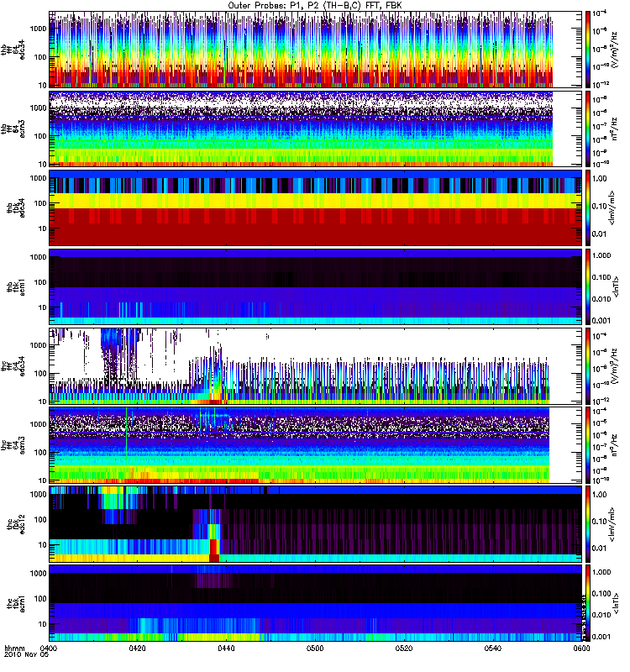Click the '(V/m)²/Hz' unit label of top panel

(614, 50)
